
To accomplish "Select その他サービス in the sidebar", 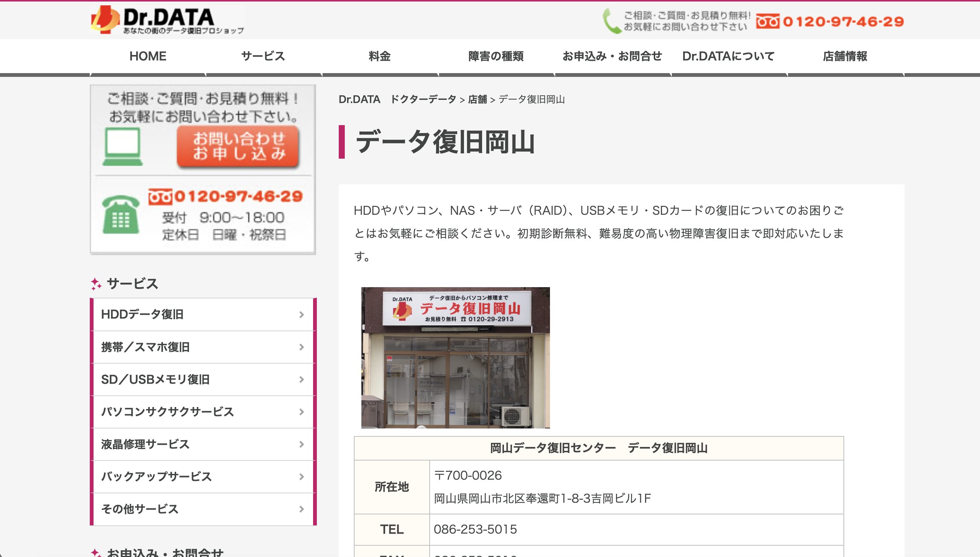I will [x=140, y=509].
